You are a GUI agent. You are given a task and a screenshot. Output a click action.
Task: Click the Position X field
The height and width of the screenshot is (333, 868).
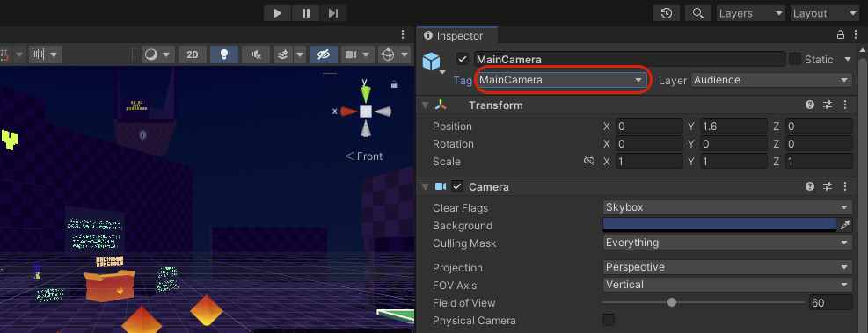click(x=649, y=127)
